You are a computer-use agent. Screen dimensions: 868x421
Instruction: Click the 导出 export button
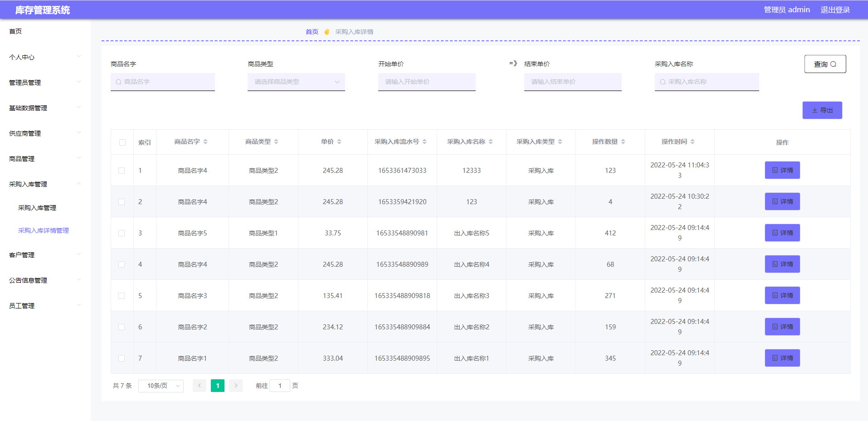tap(822, 110)
